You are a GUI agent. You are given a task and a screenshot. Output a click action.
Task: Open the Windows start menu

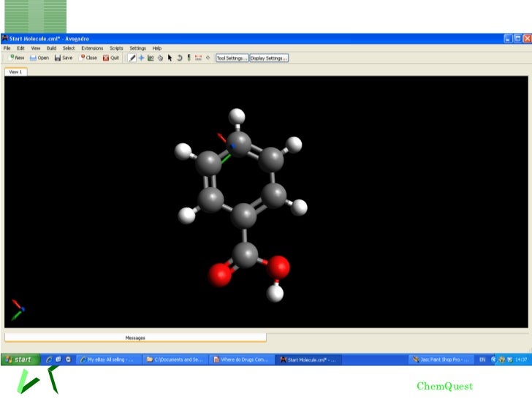coord(20,360)
